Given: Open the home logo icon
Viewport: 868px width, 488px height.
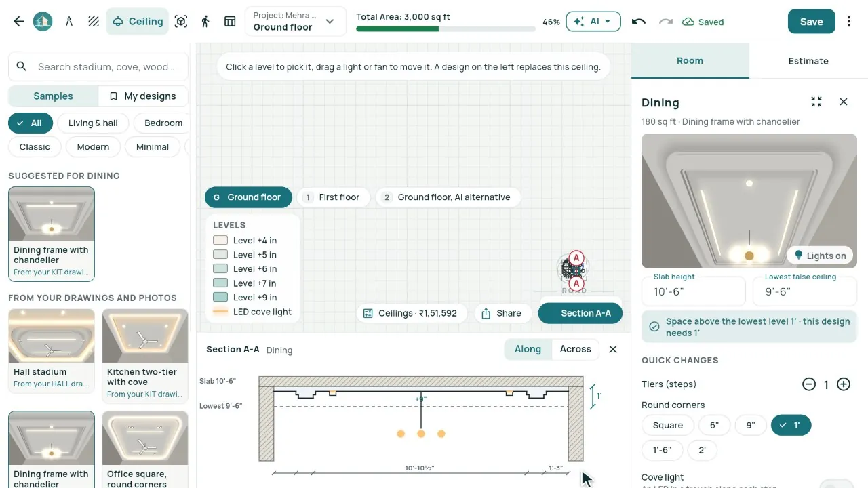Looking at the screenshot, I should pos(43,22).
